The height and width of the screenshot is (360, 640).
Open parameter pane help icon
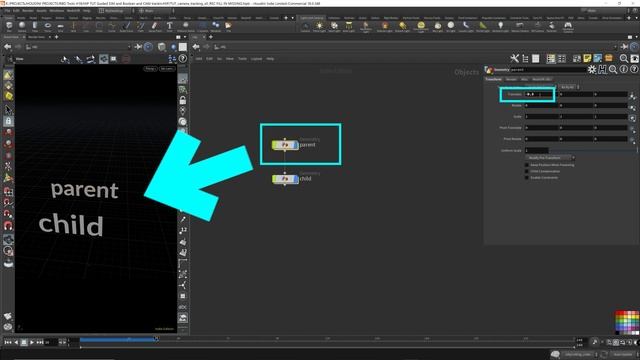point(634,70)
